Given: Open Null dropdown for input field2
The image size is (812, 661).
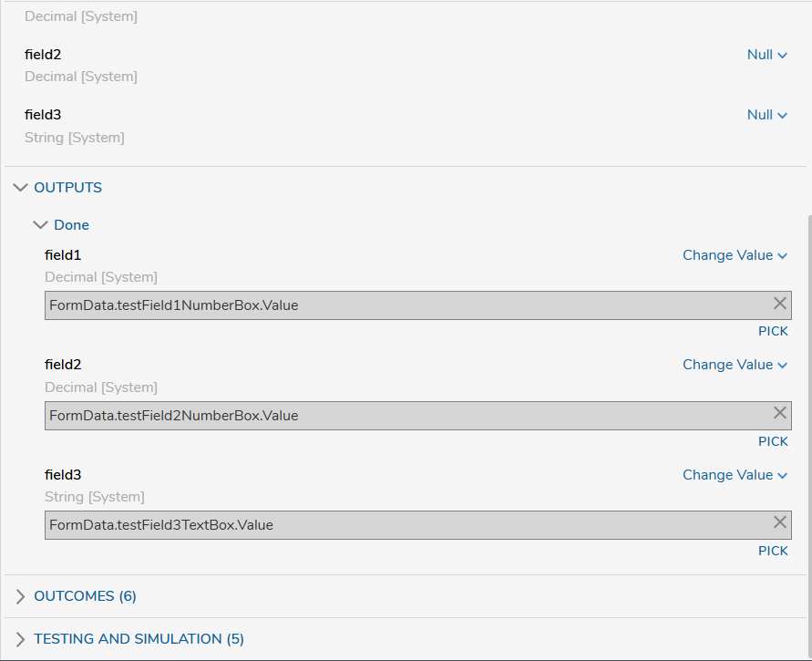Looking at the screenshot, I should tap(767, 55).
